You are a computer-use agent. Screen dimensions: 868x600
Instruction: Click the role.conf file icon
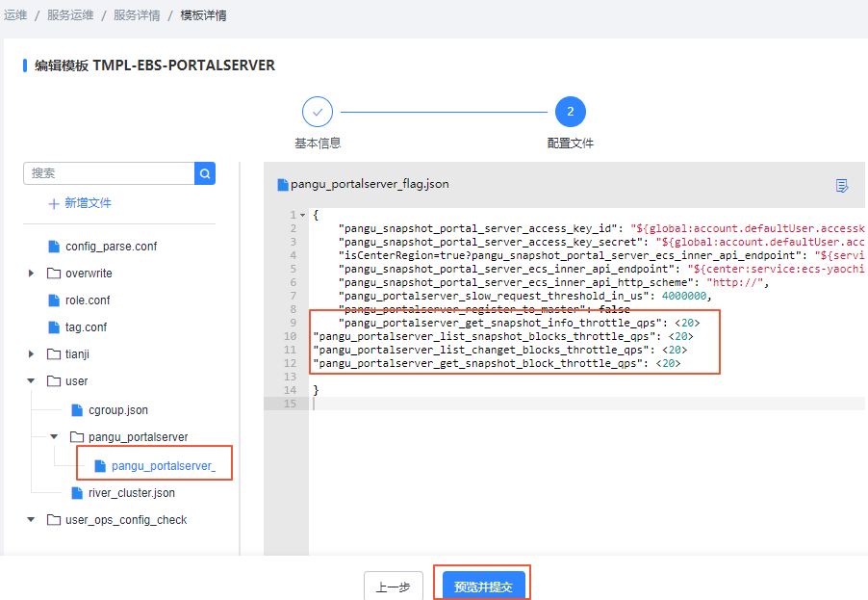pos(55,300)
